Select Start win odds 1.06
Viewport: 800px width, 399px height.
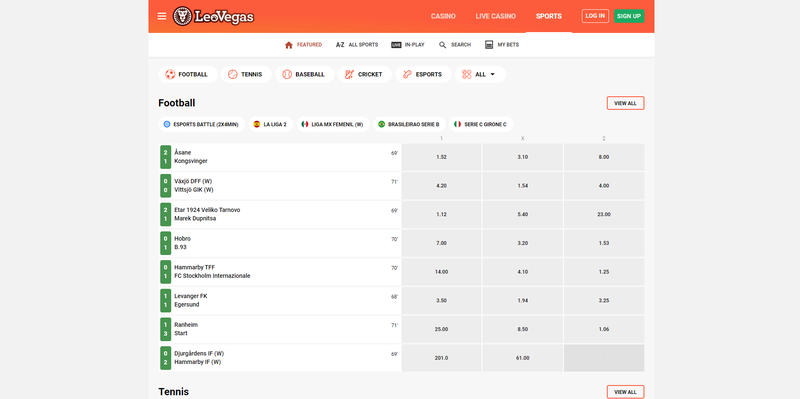pos(604,329)
